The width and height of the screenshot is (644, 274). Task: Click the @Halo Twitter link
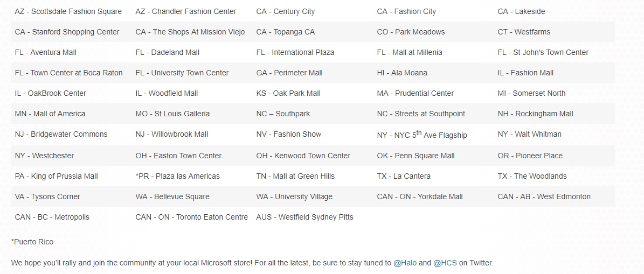405,263
